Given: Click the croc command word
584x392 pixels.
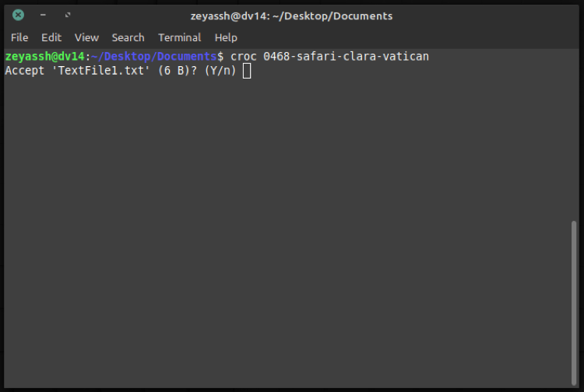Looking at the screenshot, I should (x=243, y=57).
